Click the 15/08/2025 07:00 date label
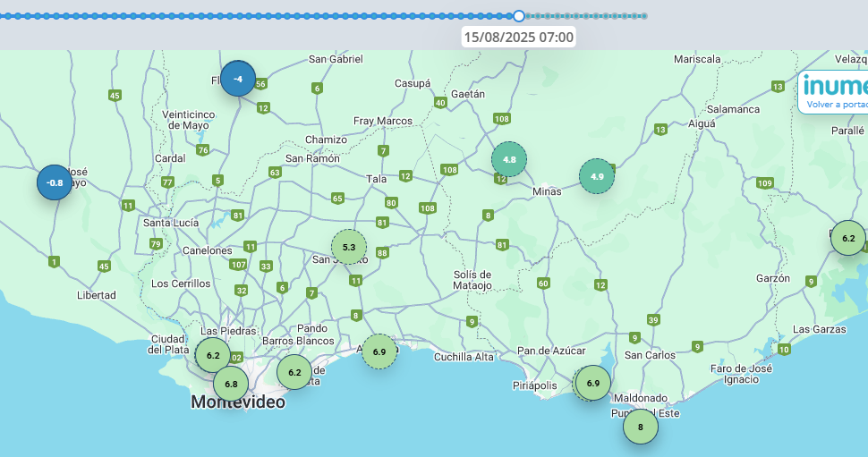Screen dimensions: 868x457 tap(518, 38)
